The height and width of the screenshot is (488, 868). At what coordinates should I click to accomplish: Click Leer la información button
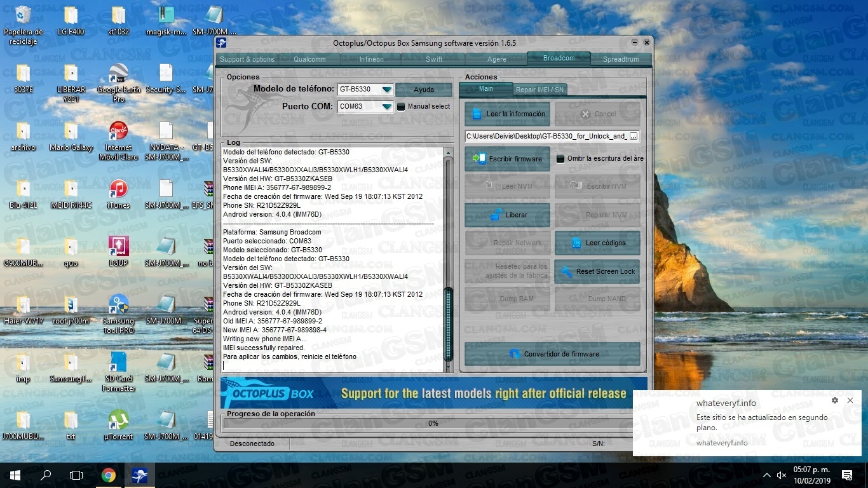pos(507,114)
